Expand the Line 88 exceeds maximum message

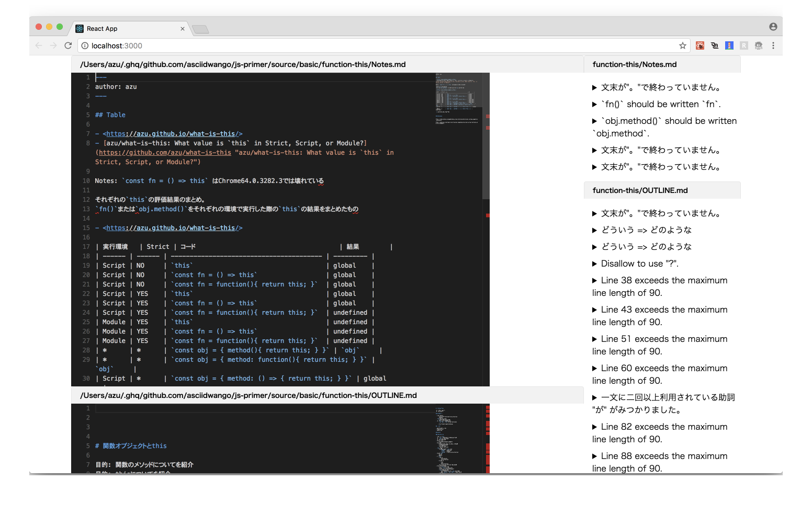coord(660,462)
